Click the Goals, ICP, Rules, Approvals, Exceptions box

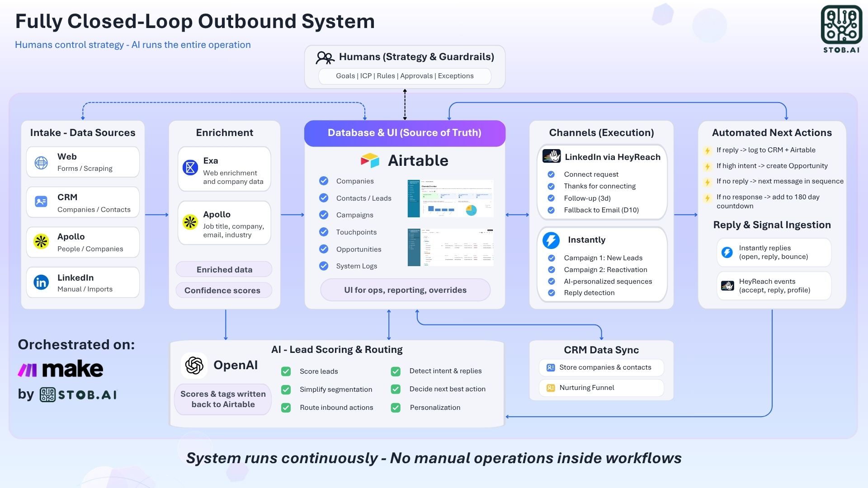(405, 76)
